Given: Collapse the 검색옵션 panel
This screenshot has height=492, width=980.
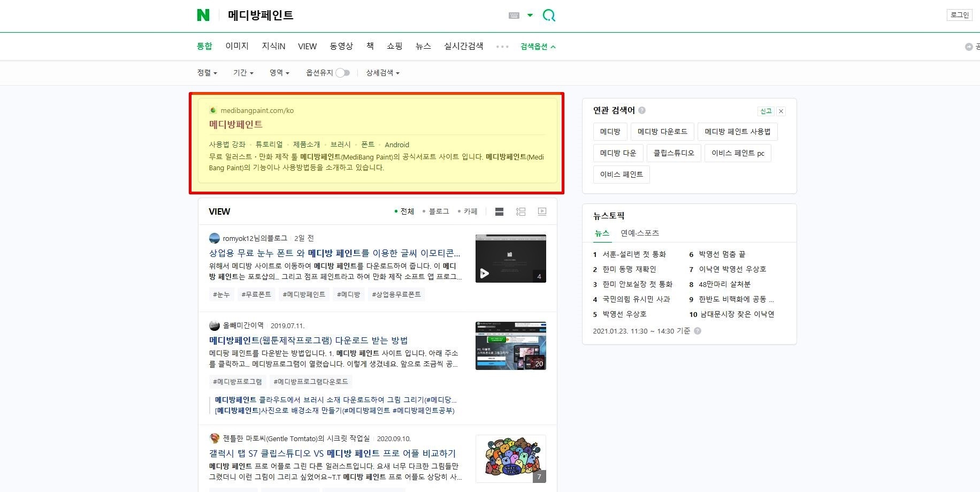Looking at the screenshot, I should [x=538, y=47].
